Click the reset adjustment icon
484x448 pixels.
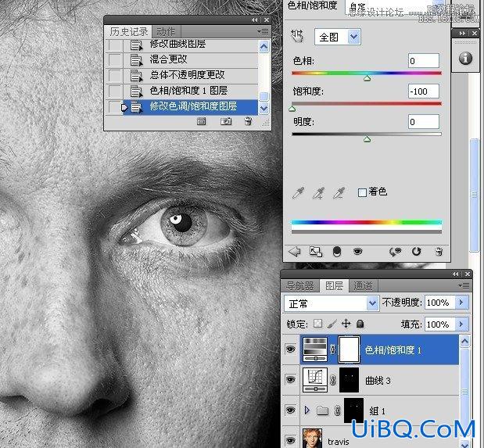point(417,252)
